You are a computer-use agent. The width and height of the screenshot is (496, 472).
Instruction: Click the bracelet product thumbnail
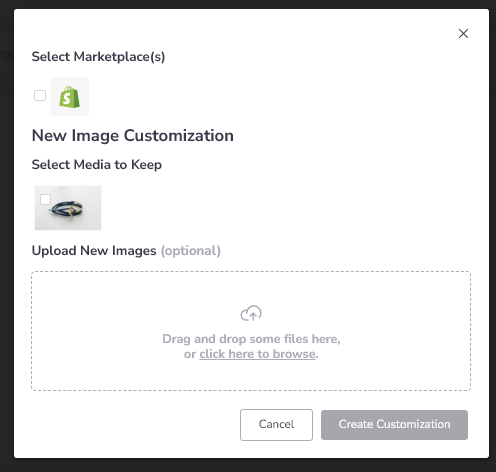[68, 208]
